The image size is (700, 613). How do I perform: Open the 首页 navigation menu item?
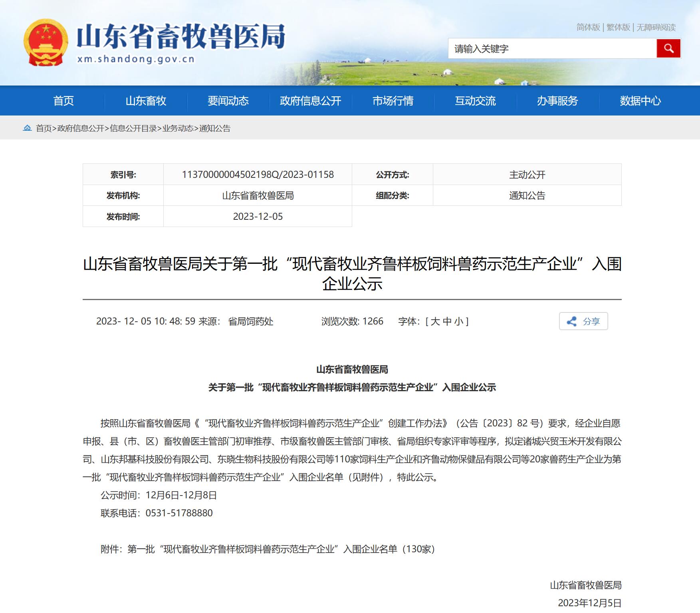tap(63, 101)
